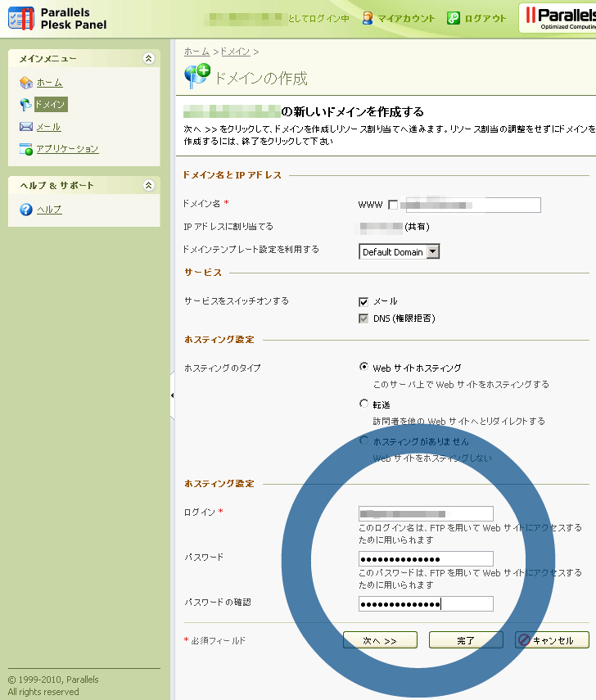Click the キャンセル button
This screenshot has height=700, width=596.
pyautogui.click(x=553, y=640)
